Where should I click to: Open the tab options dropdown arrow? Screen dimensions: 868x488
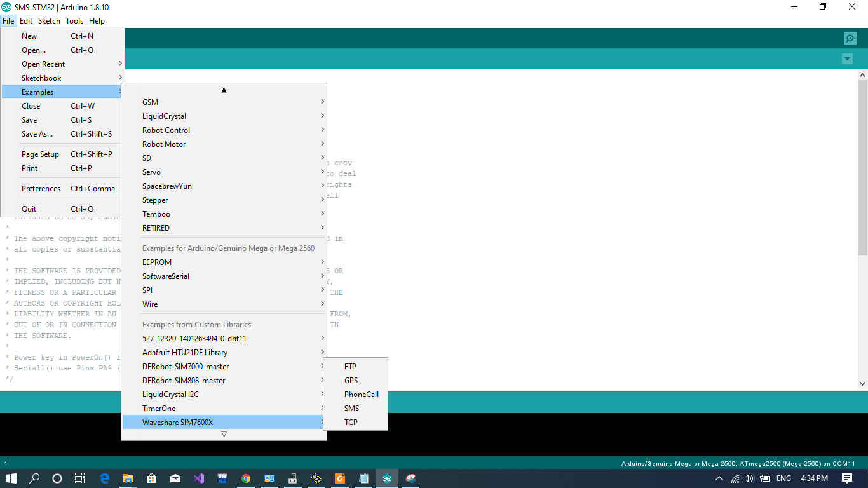tap(847, 59)
